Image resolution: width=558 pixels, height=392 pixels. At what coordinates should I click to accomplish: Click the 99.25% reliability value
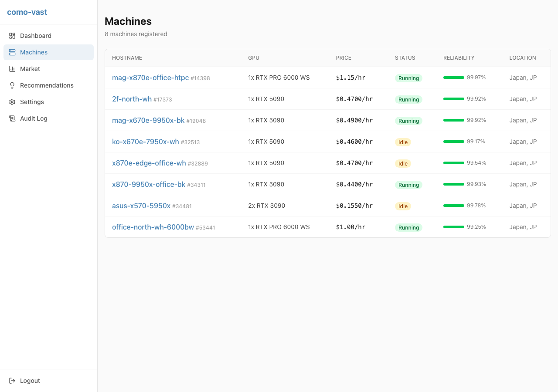click(476, 227)
